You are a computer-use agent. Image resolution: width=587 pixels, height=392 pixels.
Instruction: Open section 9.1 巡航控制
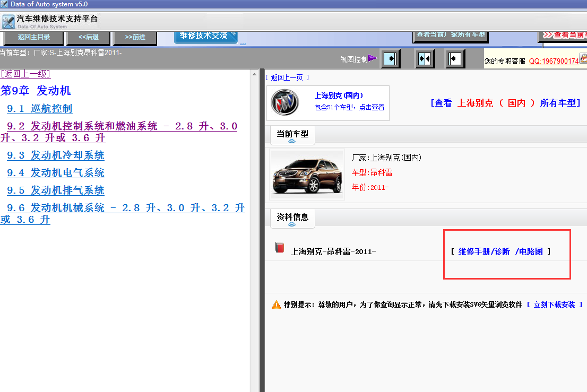tap(39, 108)
